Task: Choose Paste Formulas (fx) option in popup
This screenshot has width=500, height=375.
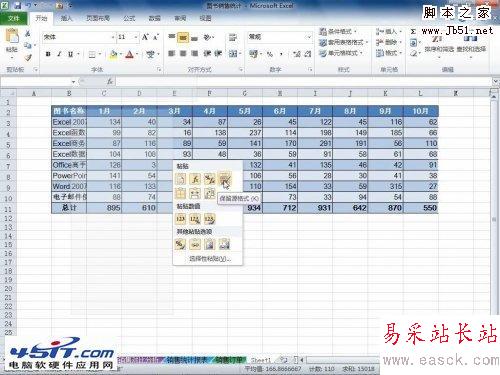Action: coord(195,179)
